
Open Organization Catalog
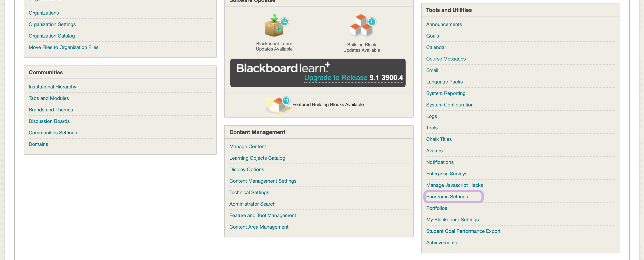click(52, 36)
